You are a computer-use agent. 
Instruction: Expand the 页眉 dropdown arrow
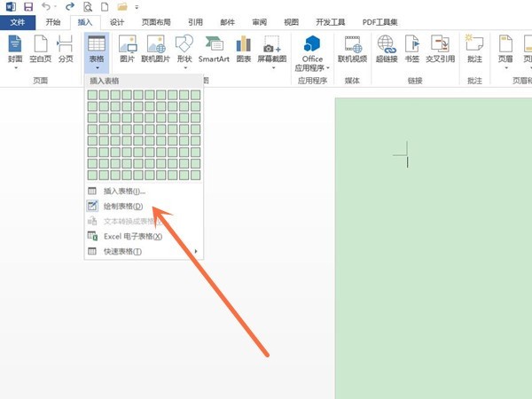click(x=506, y=68)
